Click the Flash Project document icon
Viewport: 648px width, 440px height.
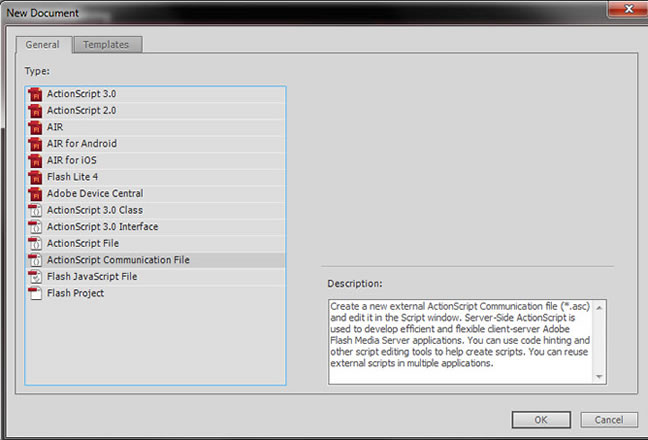click(x=35, y=293)
